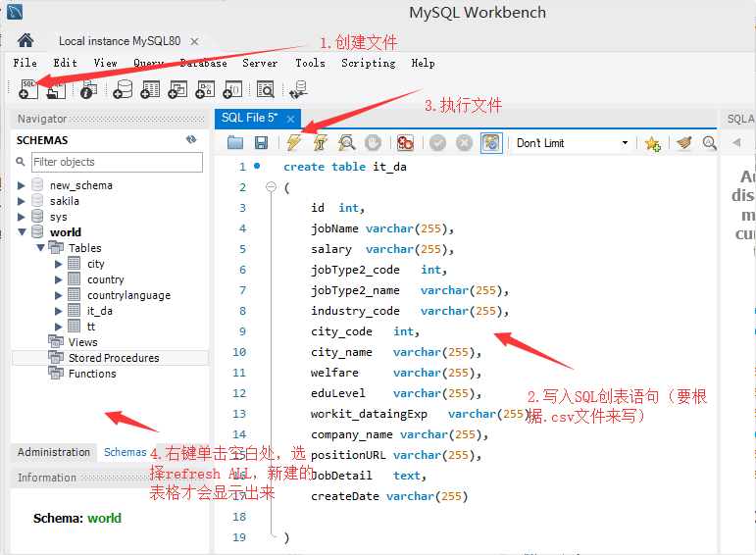This screenshot has width=756, height=555.
Task: Toggle breakpoint dot on line 1
Action: [257, 166]
